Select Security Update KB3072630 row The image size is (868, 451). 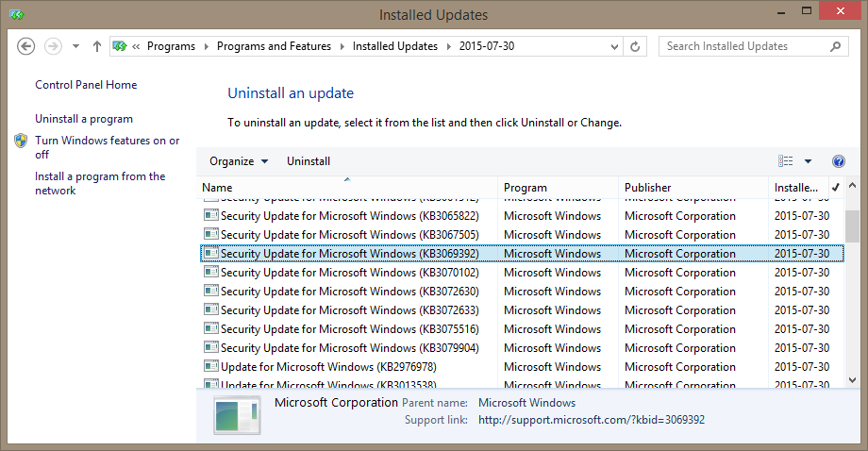(x=522, y=292)
